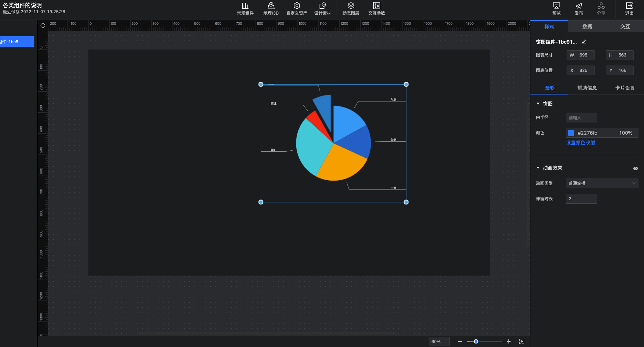Open the 交互参数 interaction parameters panel

[376, 9]
